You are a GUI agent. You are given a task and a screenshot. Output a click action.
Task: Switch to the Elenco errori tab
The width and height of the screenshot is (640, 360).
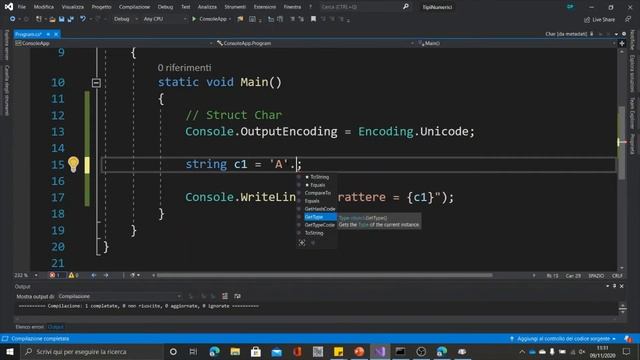pos(30,327)
